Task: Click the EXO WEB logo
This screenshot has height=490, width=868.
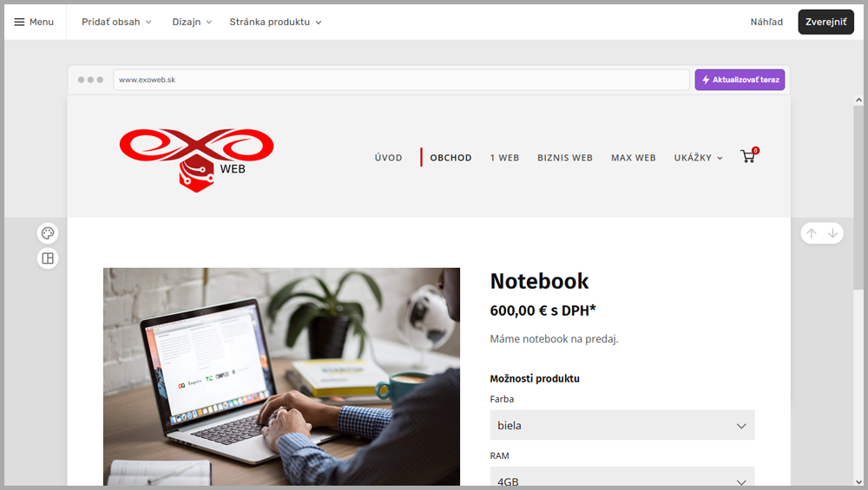Action: click(x=196, y=159)
